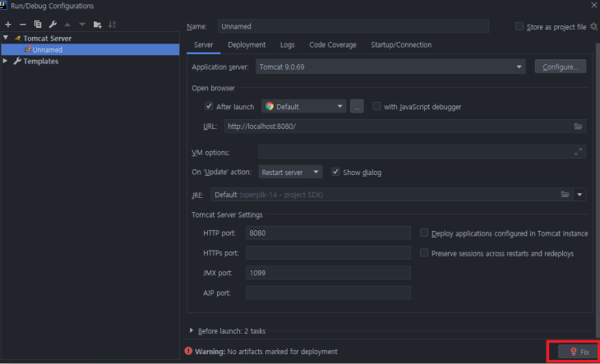Click the HTTP port field

[x=328, y=233]
